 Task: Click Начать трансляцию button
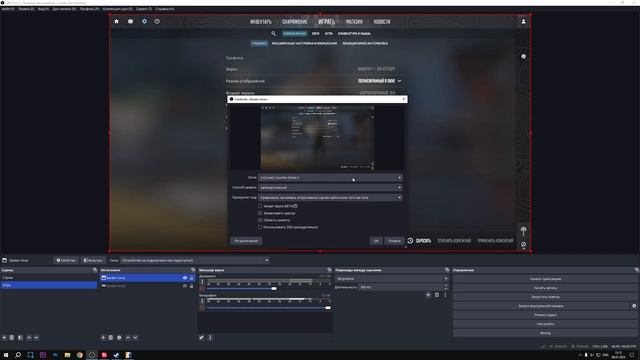point(545,279)
